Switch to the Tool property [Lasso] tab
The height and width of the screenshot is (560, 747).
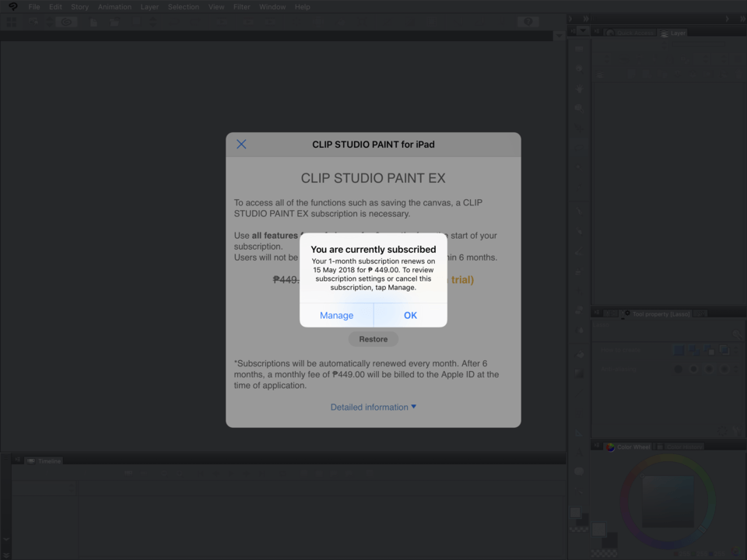point(657,313)
